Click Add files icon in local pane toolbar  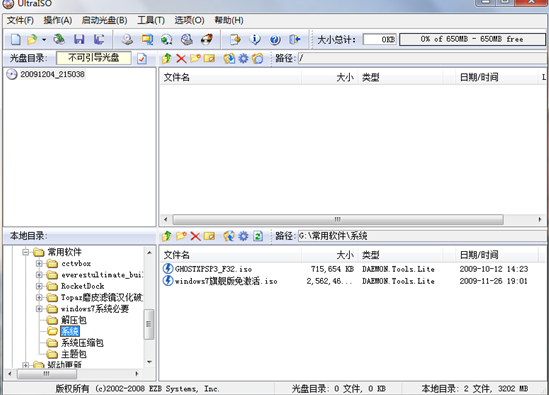click(229, 236)
